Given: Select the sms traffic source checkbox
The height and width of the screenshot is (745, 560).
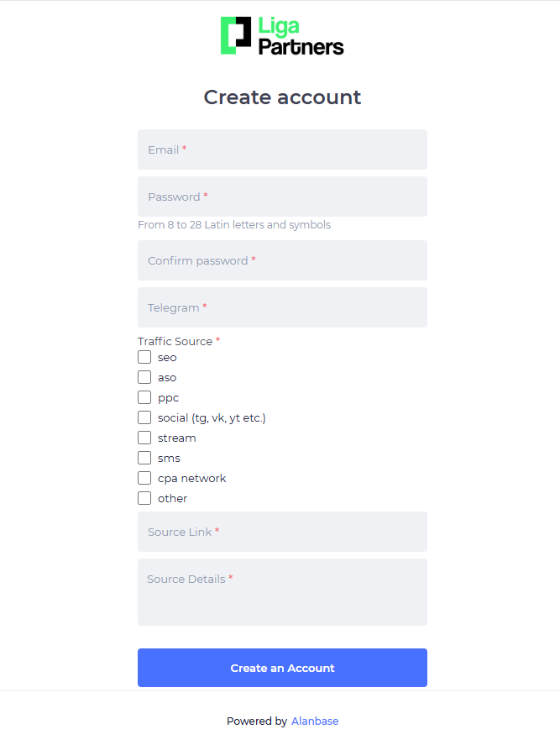Looking at the screenshot, I should coord(144,458).
